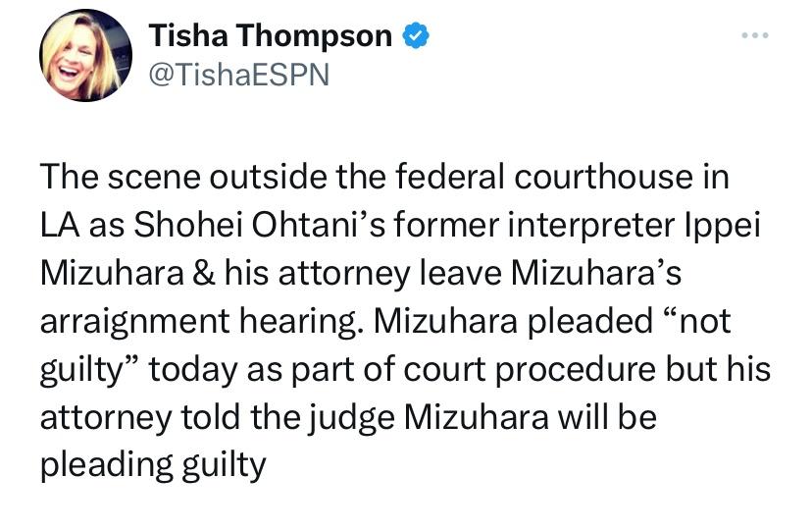Open the @TishaESPN handle link

click(238, 76)
